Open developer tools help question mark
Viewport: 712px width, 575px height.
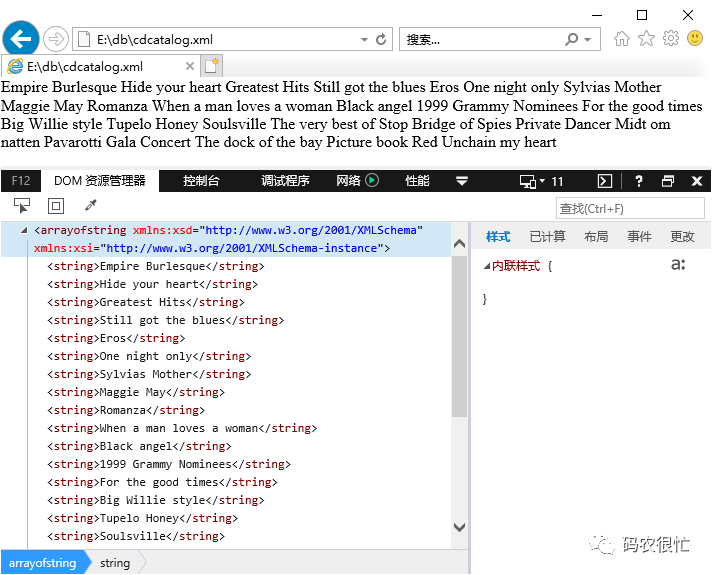638,181
